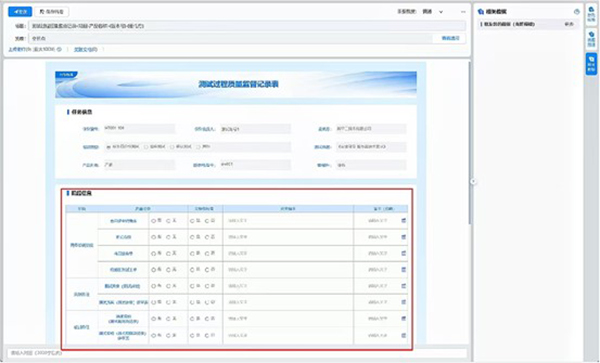Select last radio option in bottom table row
Viewport: 600px width, 363px height.
coord(207,335)
